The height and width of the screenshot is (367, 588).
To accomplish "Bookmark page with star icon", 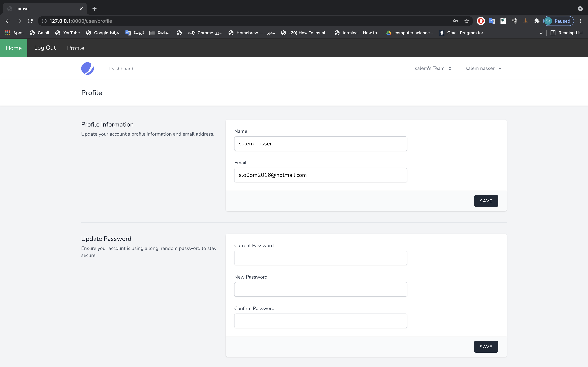I will [467, 21].
